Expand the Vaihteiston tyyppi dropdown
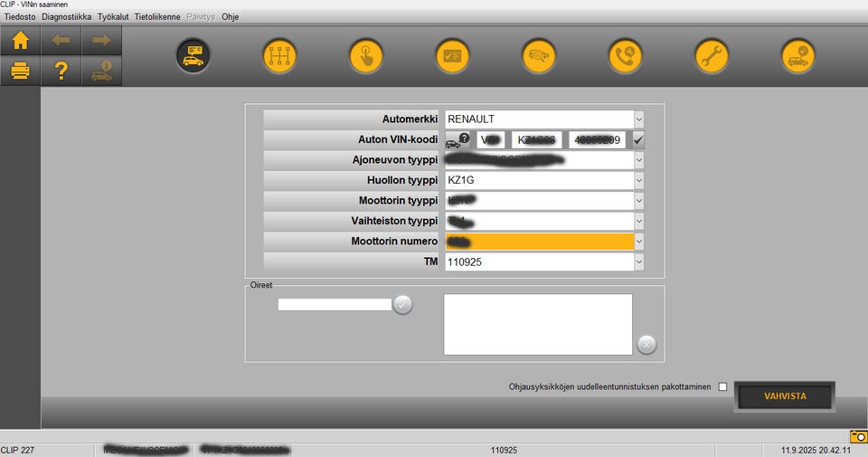Viewport: 868px width, 457px height. coord(639,221)
